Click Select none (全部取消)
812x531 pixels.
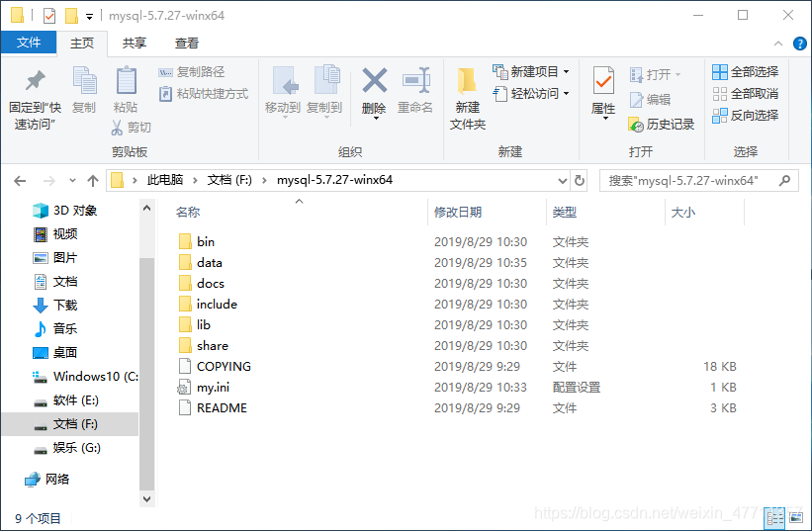tap(745, 94)
